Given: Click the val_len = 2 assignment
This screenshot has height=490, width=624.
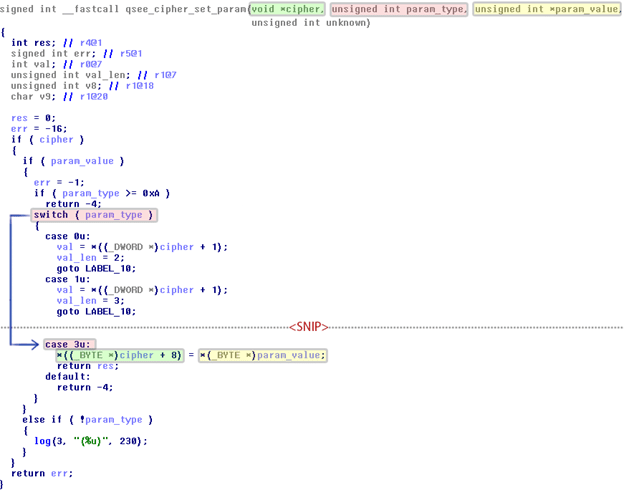Looking at the screenshot, I should tap(90, 257).
